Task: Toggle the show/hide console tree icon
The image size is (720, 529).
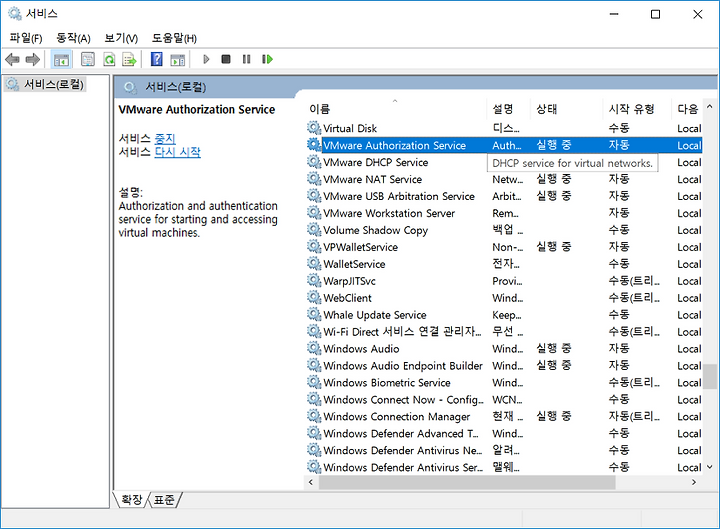Action: [61, 59]
